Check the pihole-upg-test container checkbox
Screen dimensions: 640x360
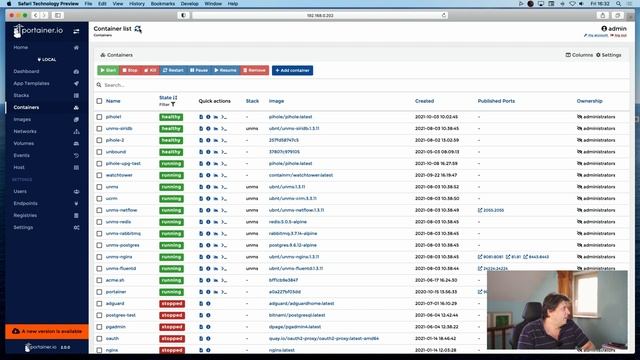click(x=99, y=164)
